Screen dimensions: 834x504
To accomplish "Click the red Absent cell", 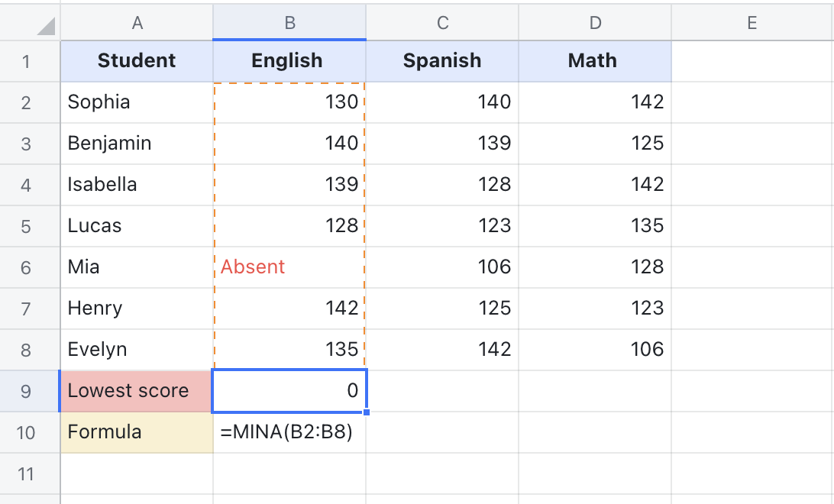I will tap(289, 267).
